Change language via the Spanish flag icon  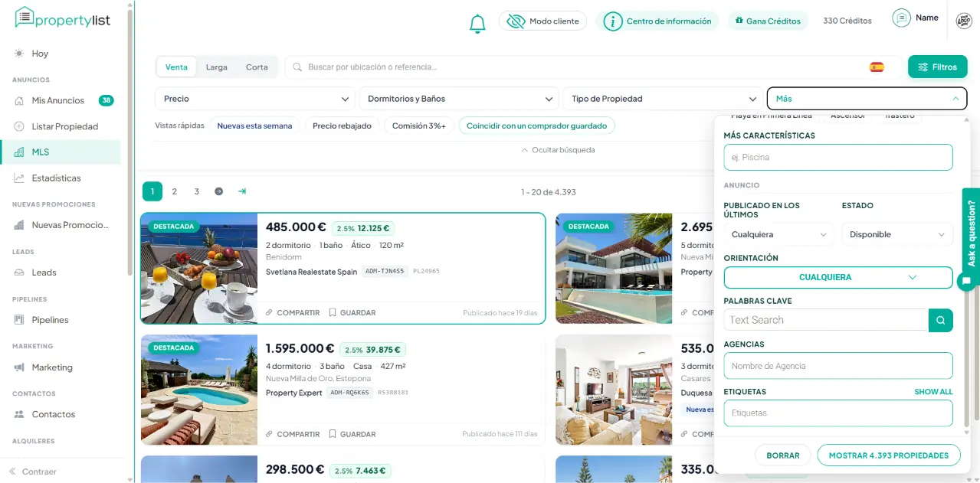pyautogui.click(x=877, y=67)
